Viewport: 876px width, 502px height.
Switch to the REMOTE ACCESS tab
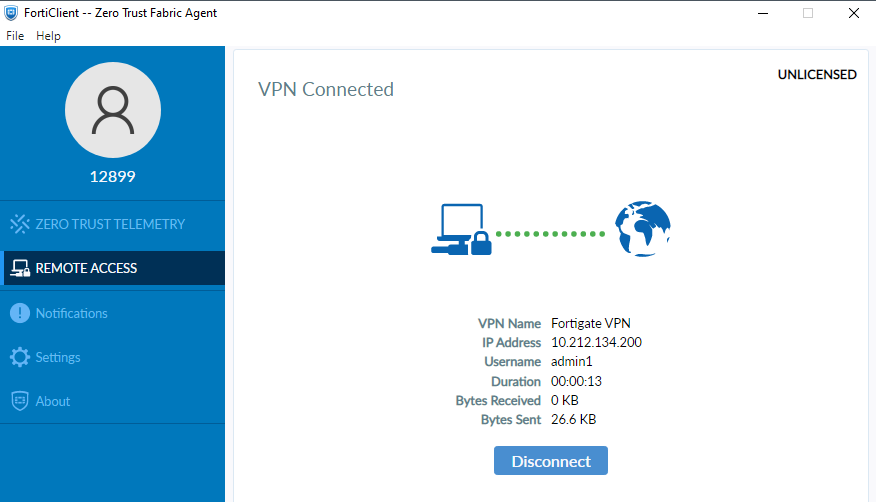click(112, 268)
